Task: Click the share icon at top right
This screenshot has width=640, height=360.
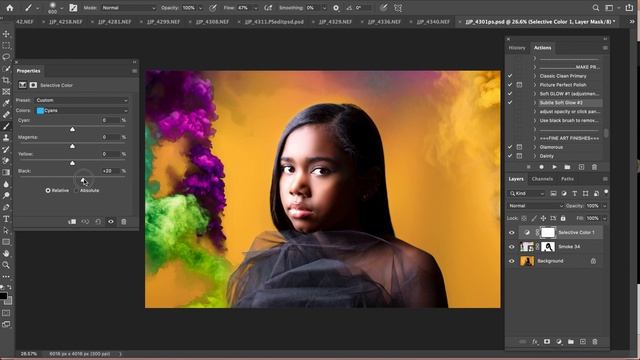Action: 629,8
